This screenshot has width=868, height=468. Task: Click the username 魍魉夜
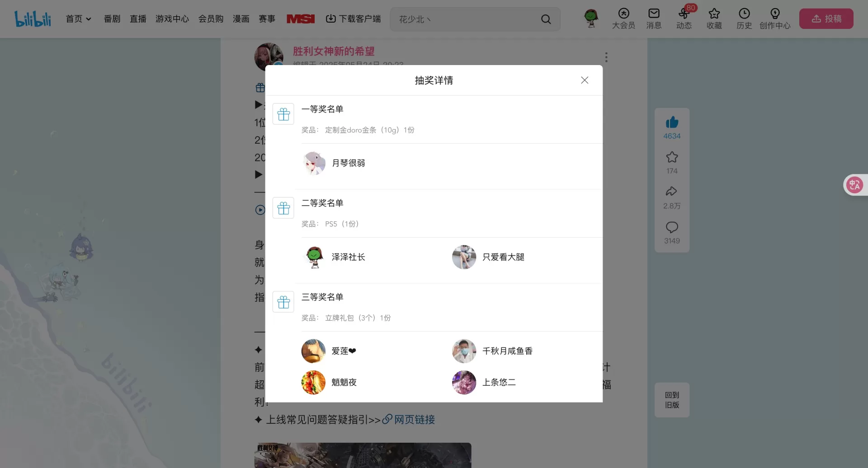(344, 382)
